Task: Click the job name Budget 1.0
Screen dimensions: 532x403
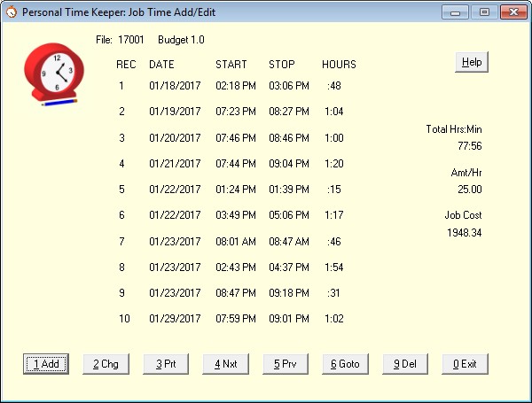Action: (x=181, y=40)
